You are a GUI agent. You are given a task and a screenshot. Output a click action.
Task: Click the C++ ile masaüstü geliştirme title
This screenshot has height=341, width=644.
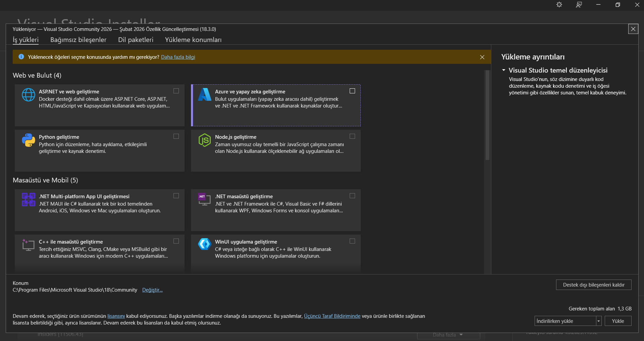coord(71,242)
